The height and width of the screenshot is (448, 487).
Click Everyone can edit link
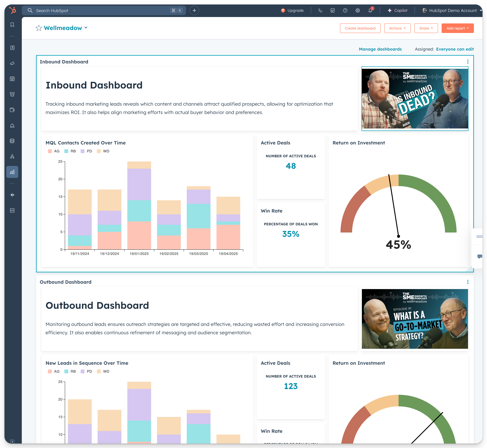pos(455,49)
